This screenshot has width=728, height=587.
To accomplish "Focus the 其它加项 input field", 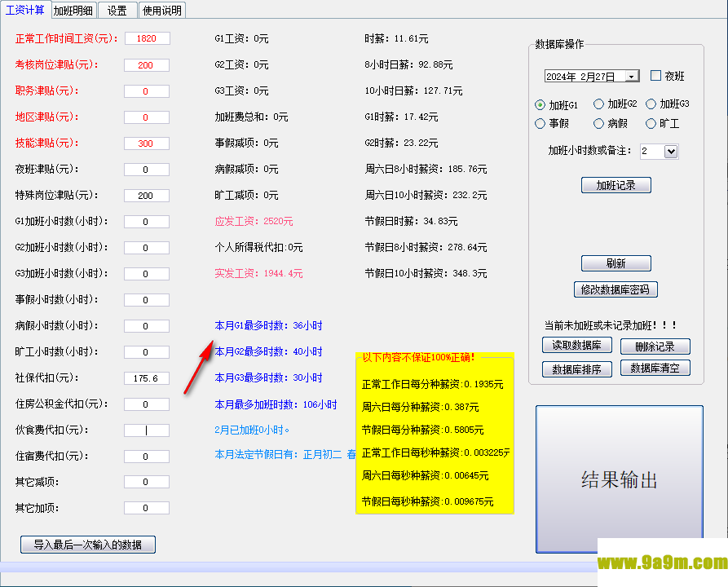I will [146, 508].
